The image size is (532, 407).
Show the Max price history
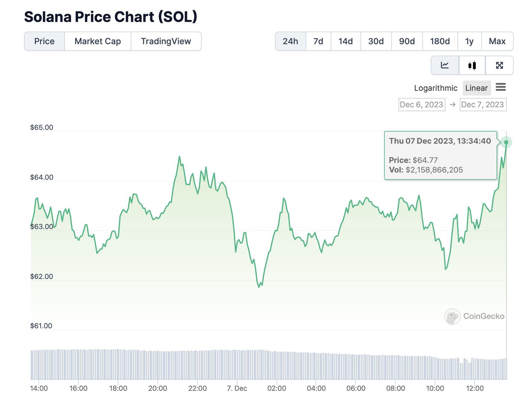click(x=497, y=41)
